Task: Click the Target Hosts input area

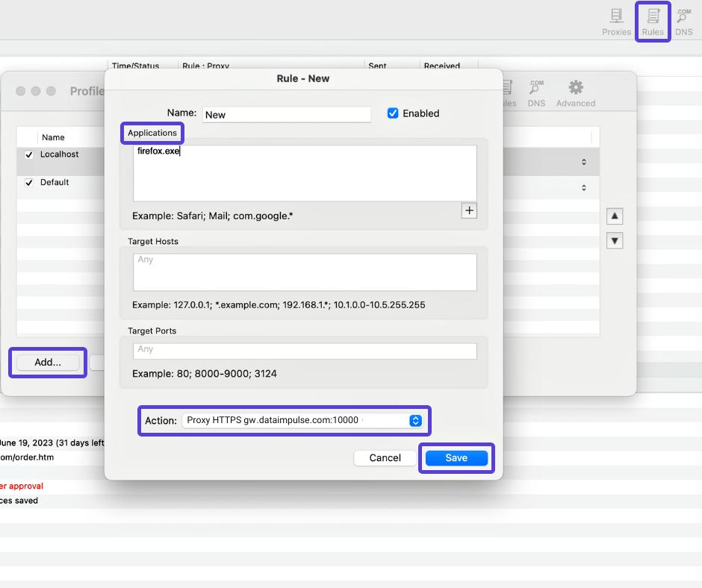Action: [x=305, y=272]
